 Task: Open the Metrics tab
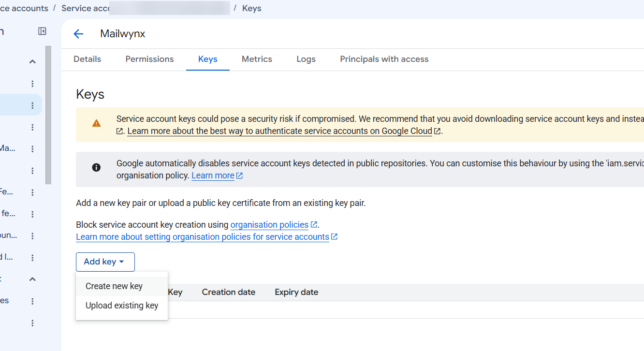[257, 59]
